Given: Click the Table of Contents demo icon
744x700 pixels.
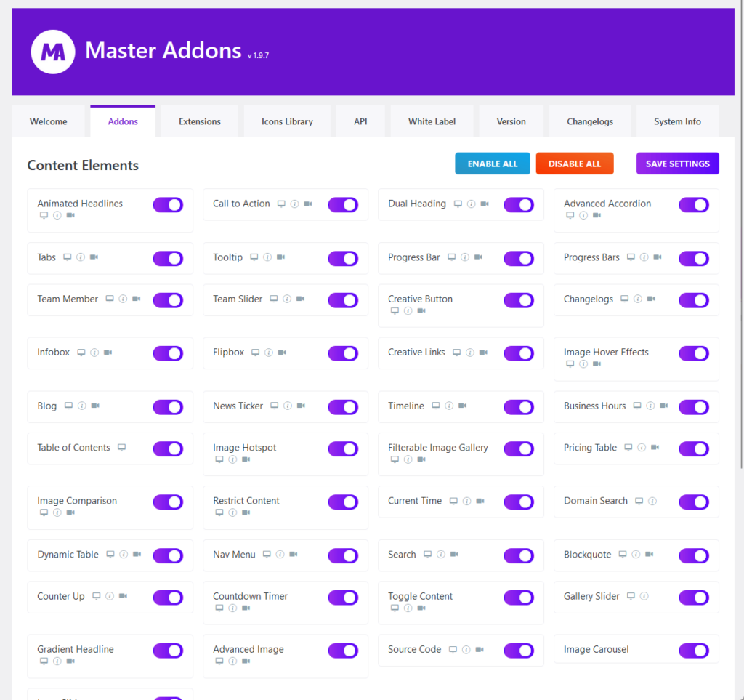Looking at the screenshot, I should (x=121, y=448).
